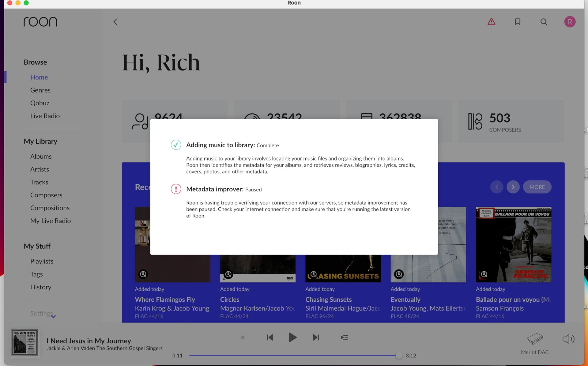This screenshot has height=366, width=588.
Task: Open the user profile avatar R
Action: point(570,22)
